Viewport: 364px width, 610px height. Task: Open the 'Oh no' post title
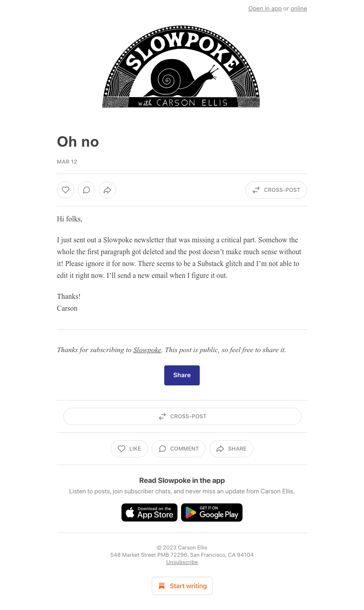pyautogui.click(x=78, y=142)
